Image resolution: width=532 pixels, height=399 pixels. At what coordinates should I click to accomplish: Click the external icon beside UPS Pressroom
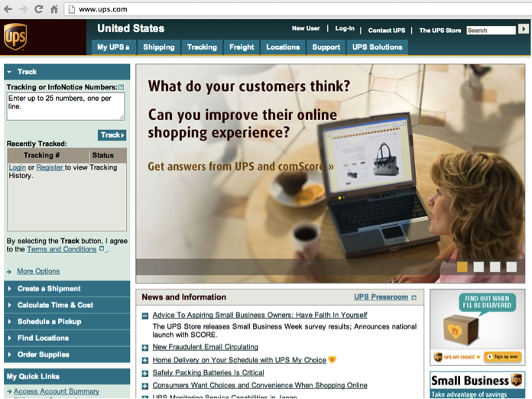(414, 297)
